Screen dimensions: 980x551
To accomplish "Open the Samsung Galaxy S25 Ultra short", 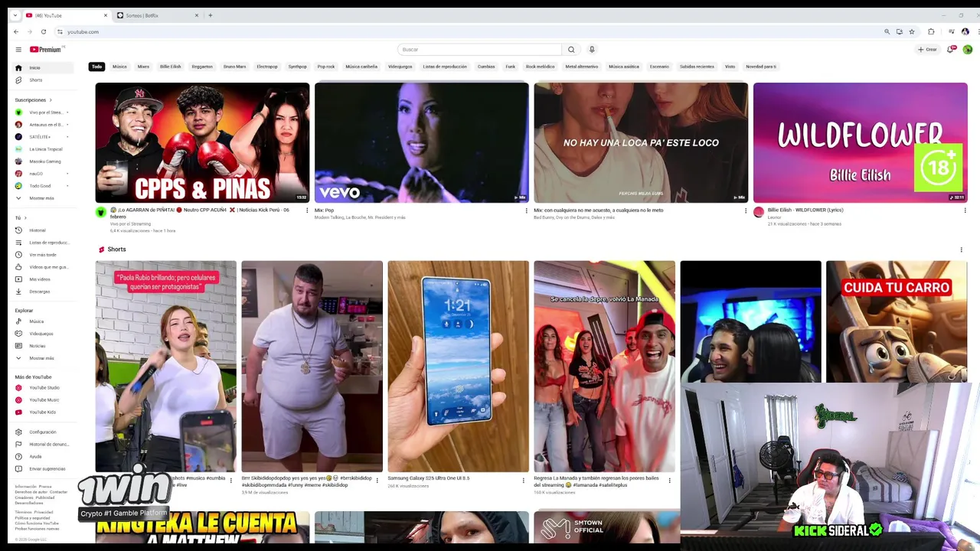I will (458, 367).
